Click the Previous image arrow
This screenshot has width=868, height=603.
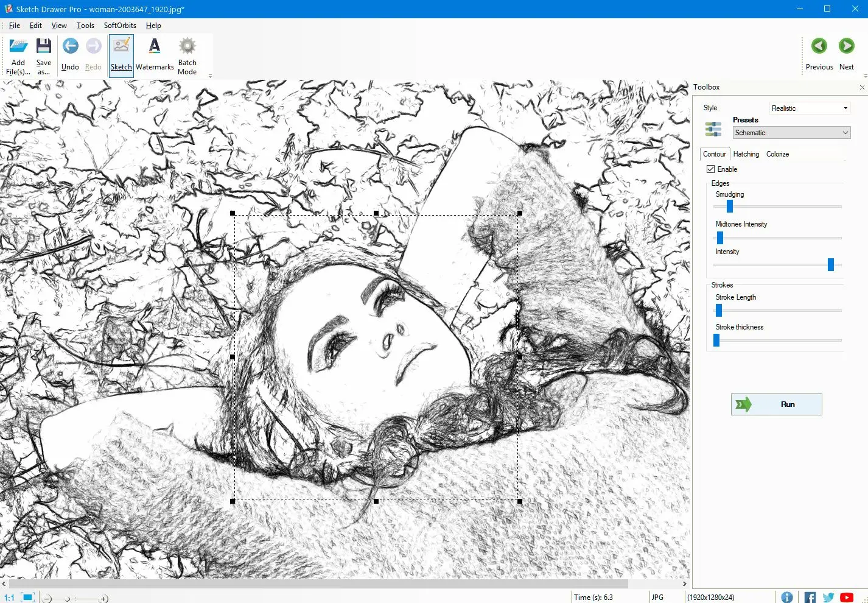[819, 46]
